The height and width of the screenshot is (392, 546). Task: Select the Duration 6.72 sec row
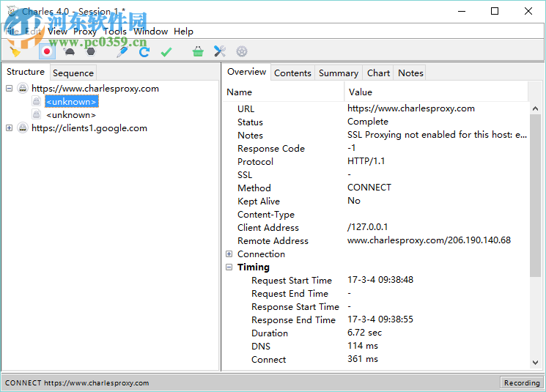click(376, 333)
